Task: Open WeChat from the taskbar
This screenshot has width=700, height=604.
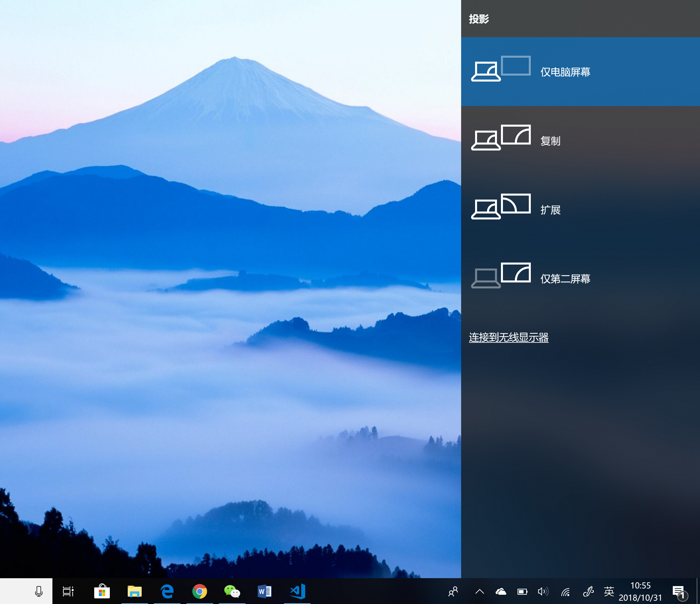Action: click(x=232, y=591)
